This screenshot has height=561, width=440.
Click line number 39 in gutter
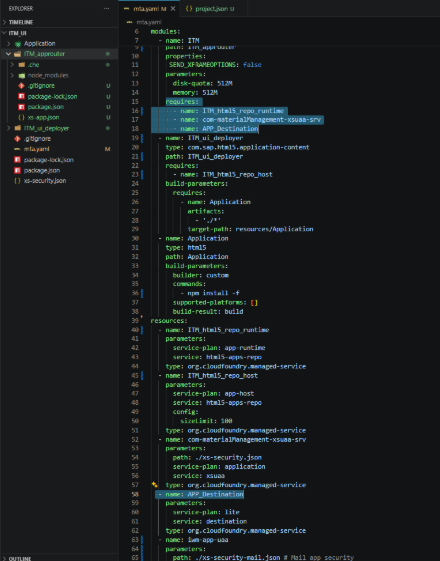tap(135, 321)
